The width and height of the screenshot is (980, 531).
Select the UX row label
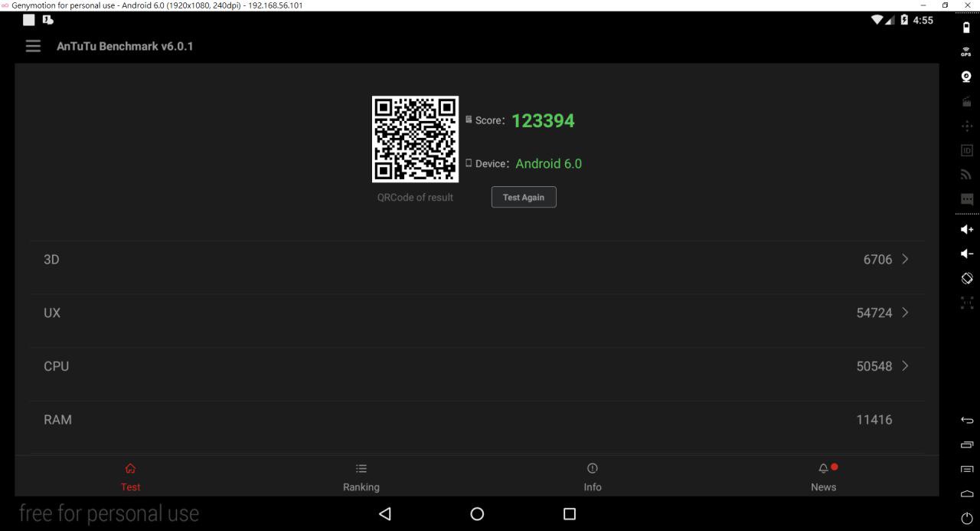pos(52,313)
